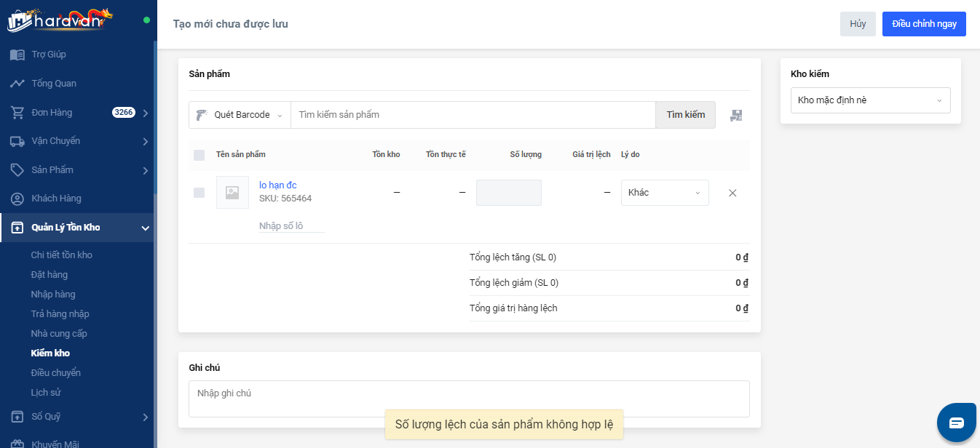Open the lo hạn đc product link
This screenshot has width=980, height=448.
(277, 185)
